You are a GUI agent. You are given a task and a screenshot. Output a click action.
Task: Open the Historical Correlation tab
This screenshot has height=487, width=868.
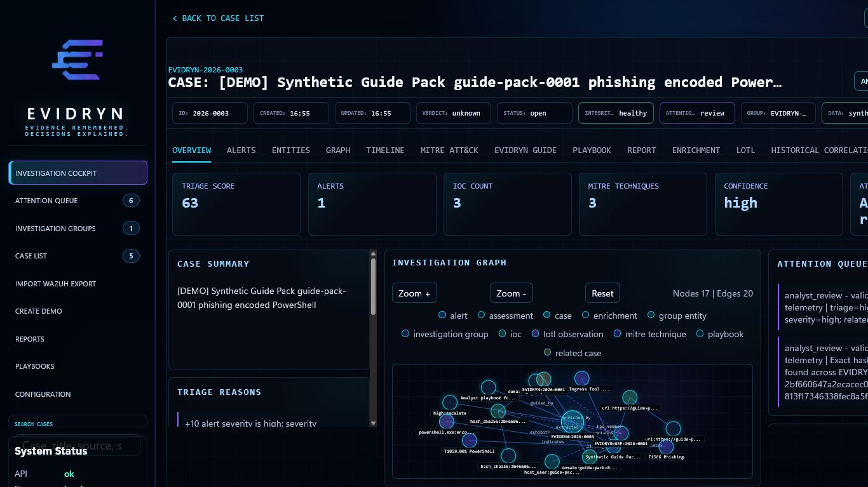[x=819, y=150]
